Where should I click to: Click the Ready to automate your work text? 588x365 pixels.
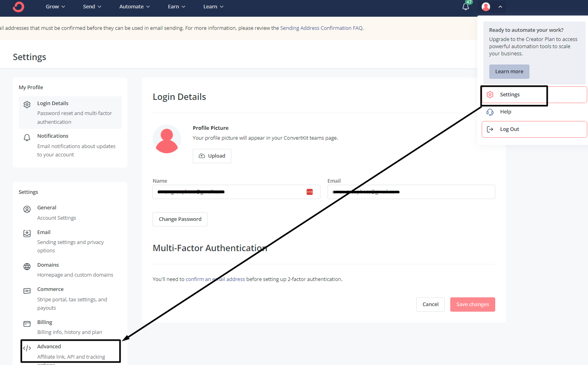526,30
